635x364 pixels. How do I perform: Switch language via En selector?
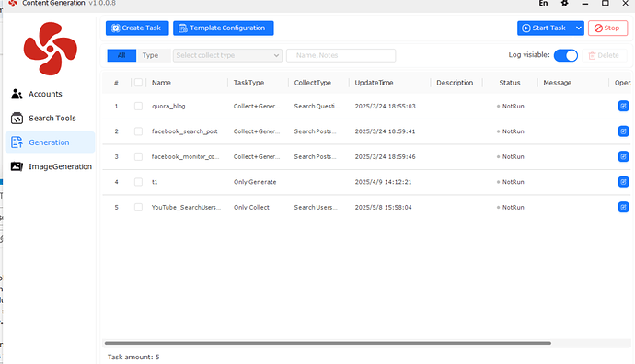point(543,4)
